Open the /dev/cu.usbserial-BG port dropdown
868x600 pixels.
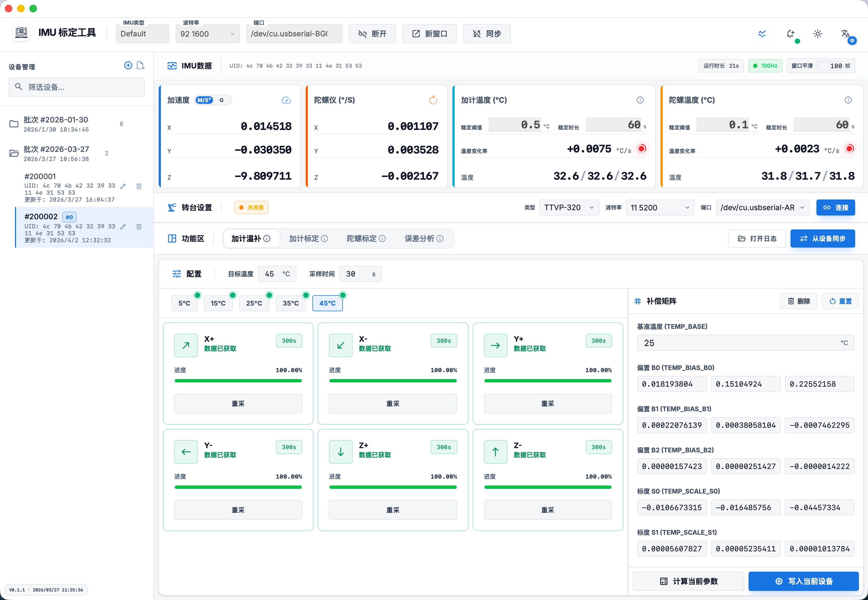(x=294, y=34)
